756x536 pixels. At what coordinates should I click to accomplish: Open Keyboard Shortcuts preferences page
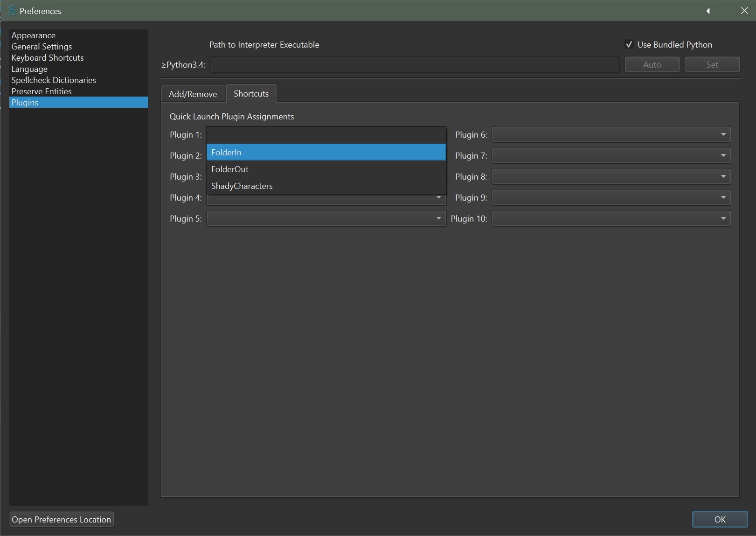48,58
